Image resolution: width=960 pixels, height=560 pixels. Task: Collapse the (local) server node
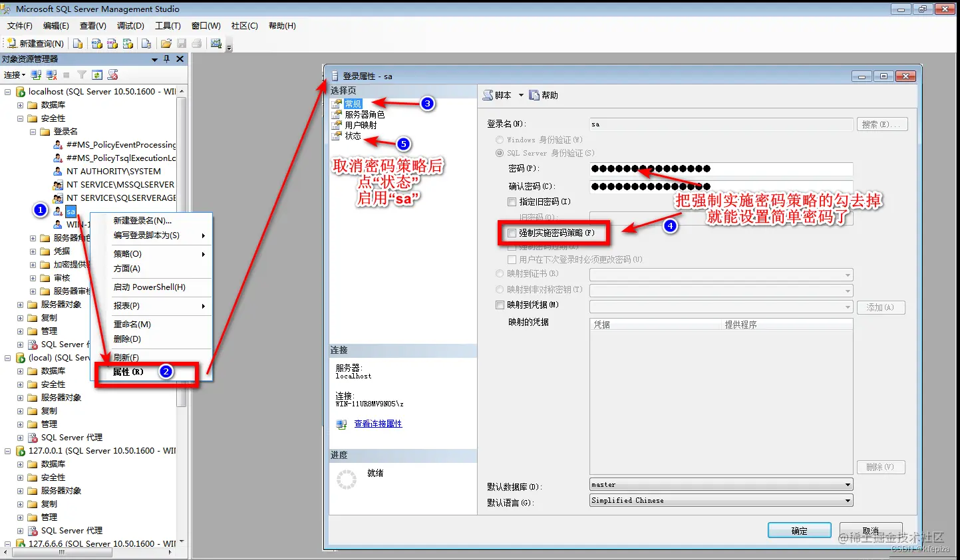[x=7, y=358]
